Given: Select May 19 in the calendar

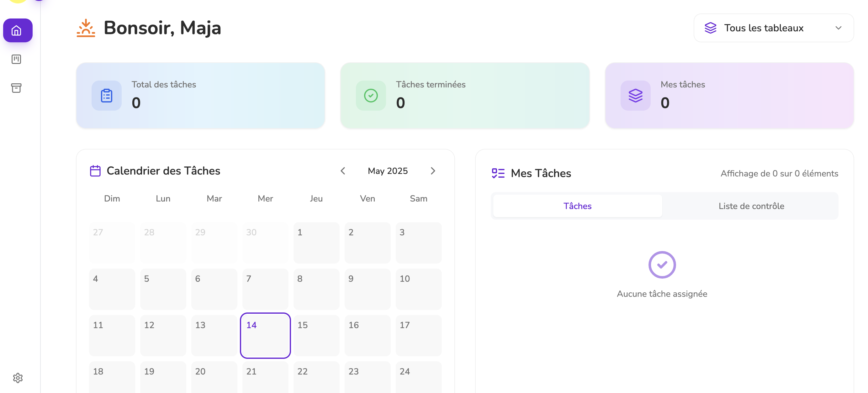Looking at the screenshot, I should (x=163, y=377).
